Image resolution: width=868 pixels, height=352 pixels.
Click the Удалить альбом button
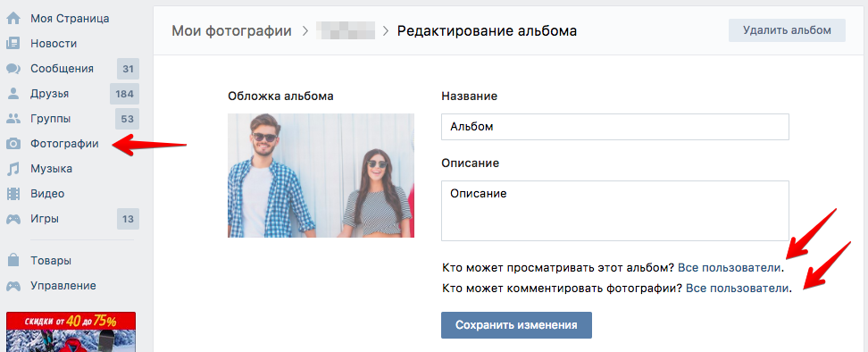787,30
